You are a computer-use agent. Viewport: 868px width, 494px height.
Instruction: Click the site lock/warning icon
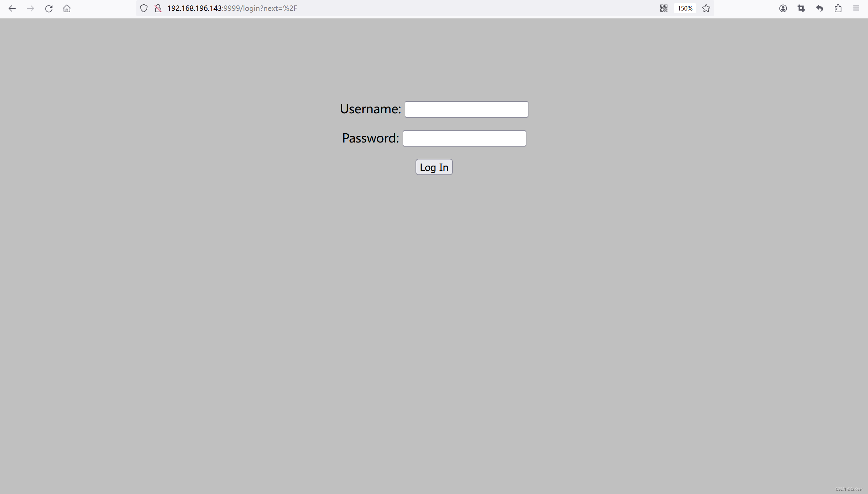pyautogui.click(x=158, y=8)
